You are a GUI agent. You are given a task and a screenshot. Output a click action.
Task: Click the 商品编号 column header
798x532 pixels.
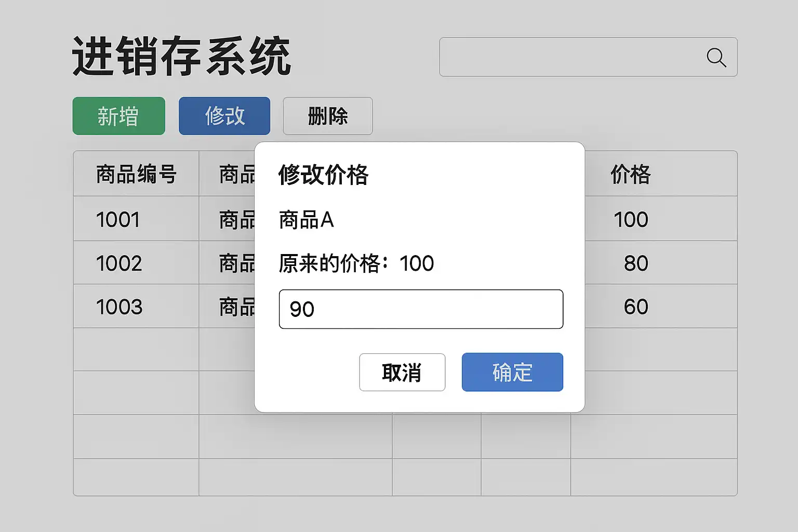tap(136, 174)
